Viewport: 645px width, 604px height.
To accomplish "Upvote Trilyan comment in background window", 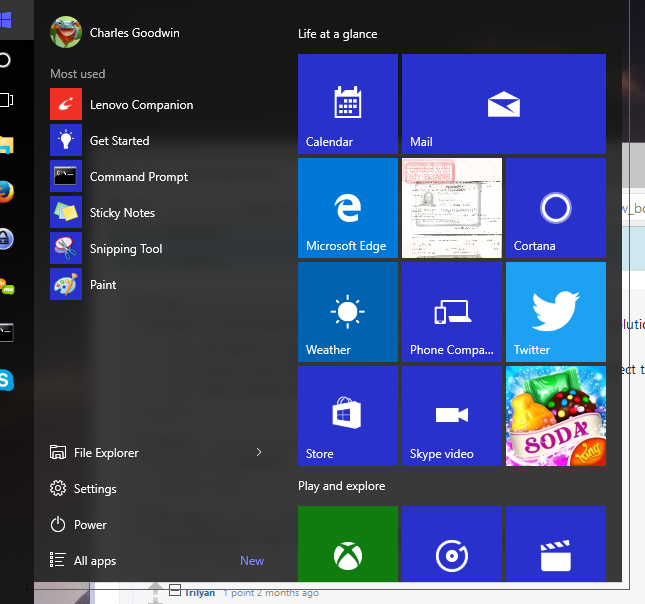I will pyautogui.click(x=155, y=587).
